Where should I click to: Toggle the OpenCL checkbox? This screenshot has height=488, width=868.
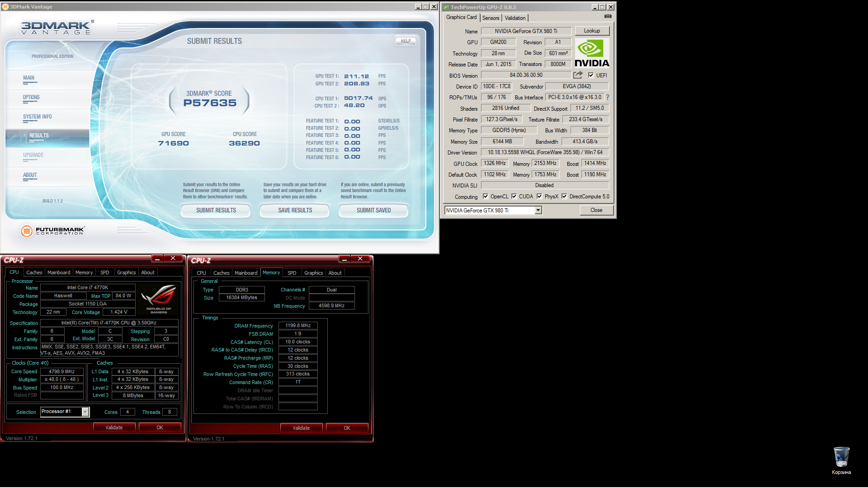(x=486, y=197)
